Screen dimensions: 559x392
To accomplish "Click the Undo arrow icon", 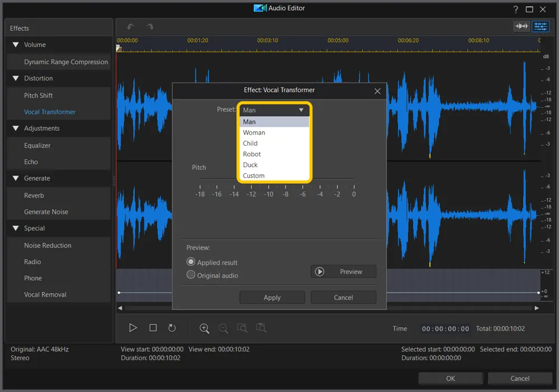I will [130, 27].
